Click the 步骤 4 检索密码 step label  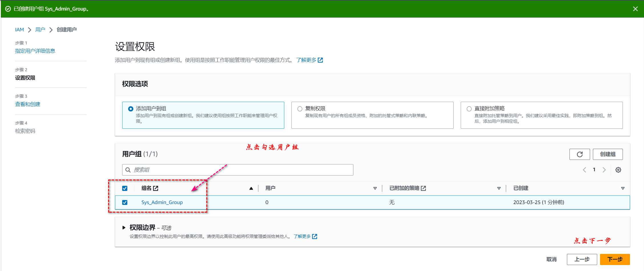coord(25,131)
